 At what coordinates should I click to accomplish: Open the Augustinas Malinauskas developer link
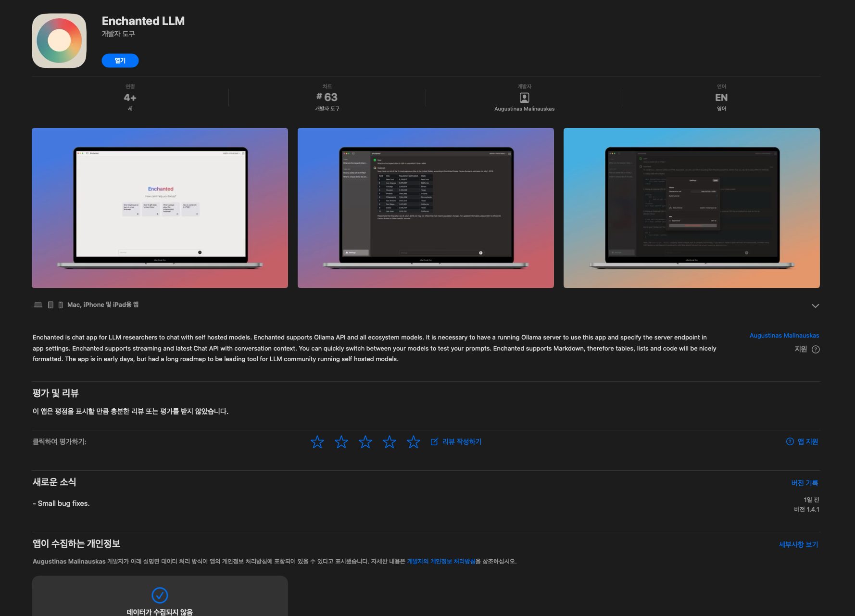pyautogui.click(x=784, y=335)
